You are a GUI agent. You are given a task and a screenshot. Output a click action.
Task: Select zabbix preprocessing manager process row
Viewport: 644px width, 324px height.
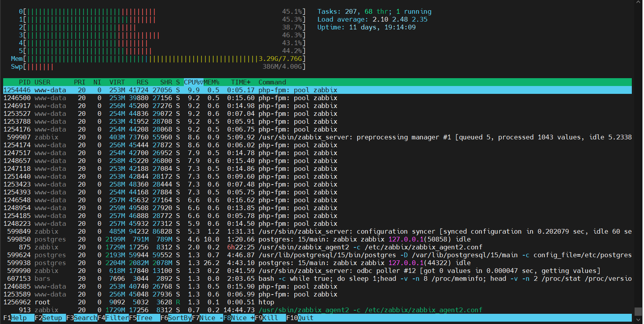tap(317, 137)
